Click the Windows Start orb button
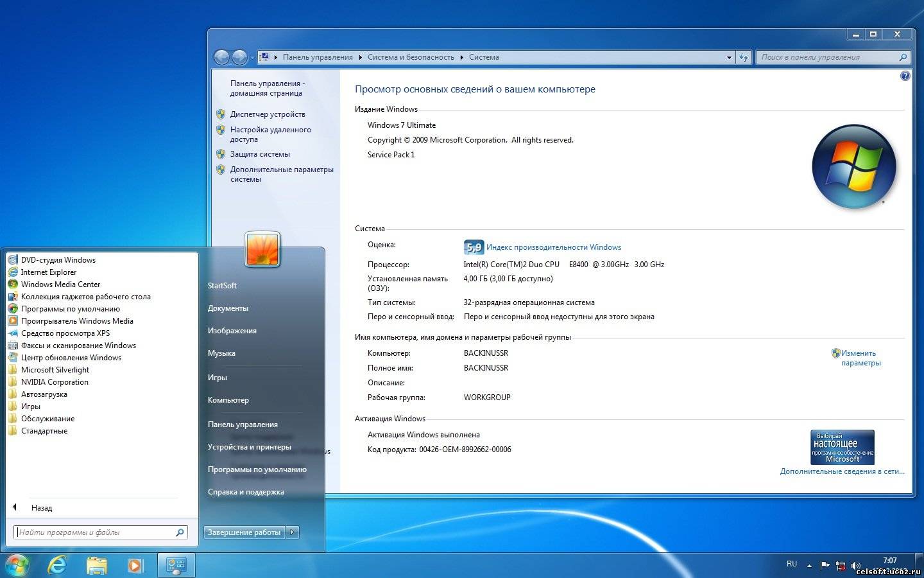This screenshot has width=924, height=578. coord(17,565)
